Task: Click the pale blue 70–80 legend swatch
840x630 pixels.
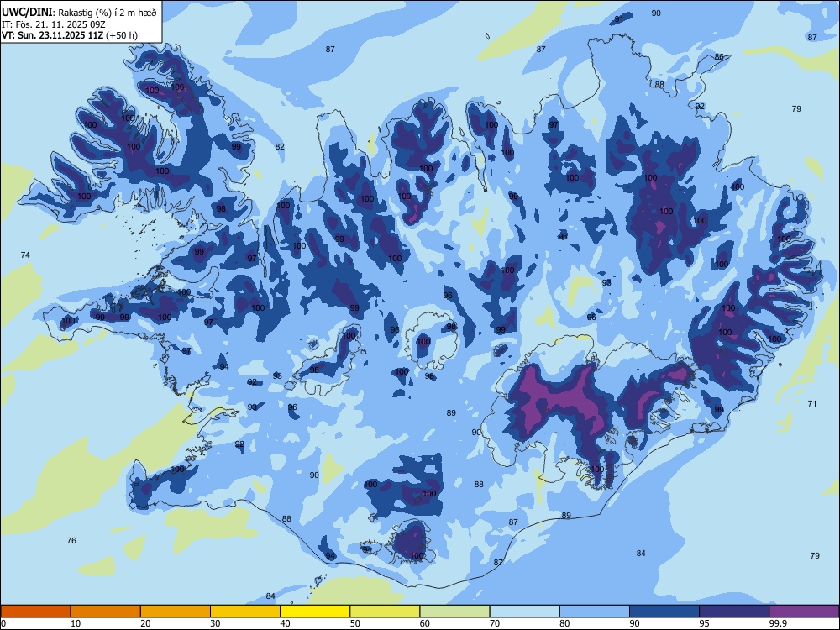Action: pyautogui.click(x=525, y=612)
